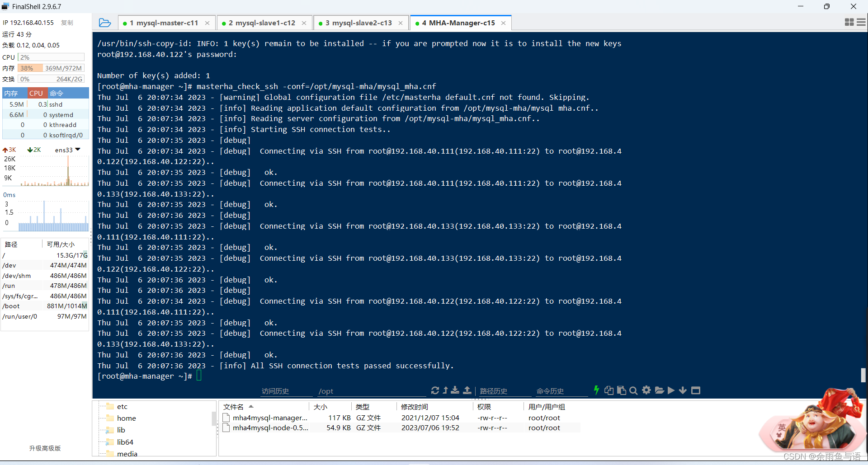This screenshot has height=465, width=868.
Task: Select the paste files icon
Action: click(x=622, y=390)
